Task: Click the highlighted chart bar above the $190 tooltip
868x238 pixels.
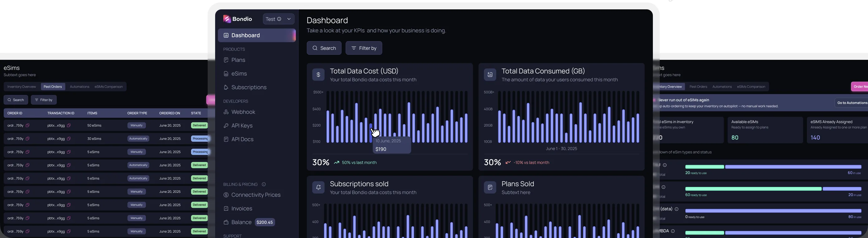Action: click(x=371, y=133)
